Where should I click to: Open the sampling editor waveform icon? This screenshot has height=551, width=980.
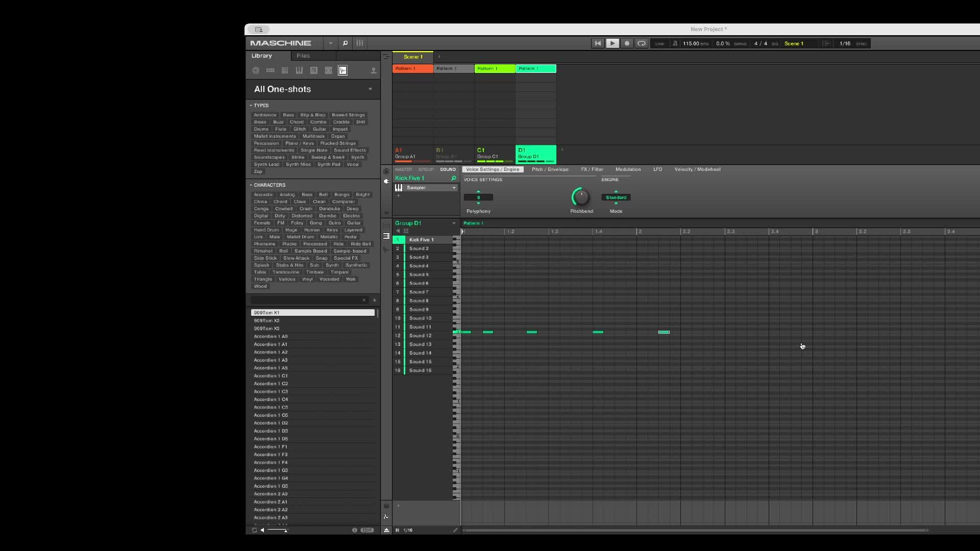click(x=386, y=249)
